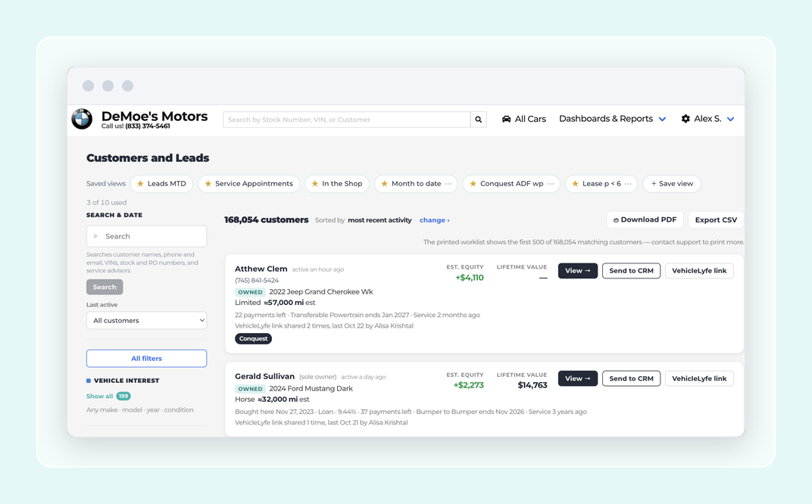Focus the Stock Number, VIN, or Customer search field
This screenshot has height=504, width=812.
coord(346,120)
